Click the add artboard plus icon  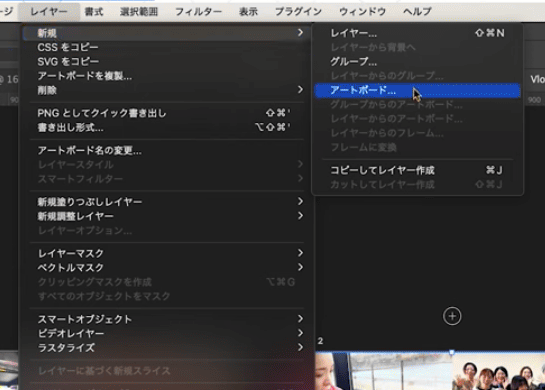pyautogui.click(x=452, y=316)
